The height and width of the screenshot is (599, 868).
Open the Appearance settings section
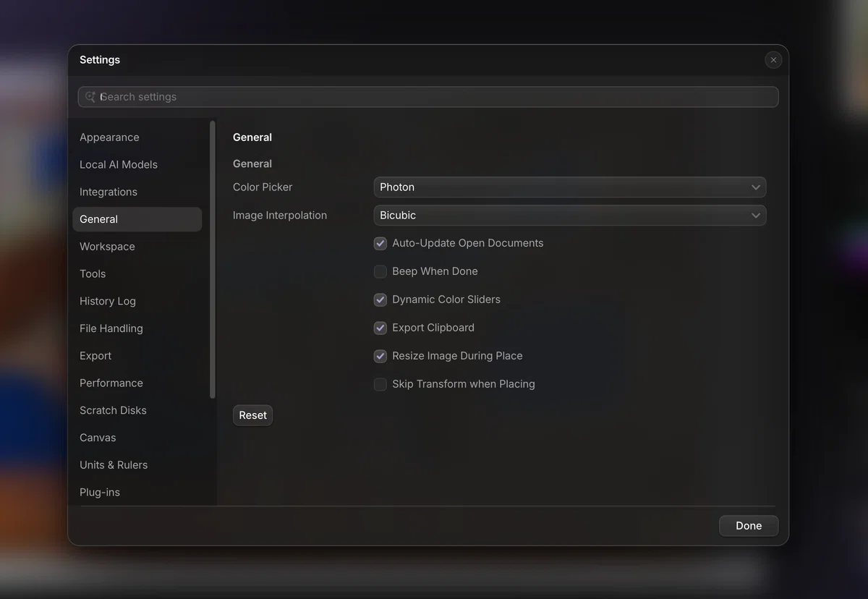tap(137, 137)
